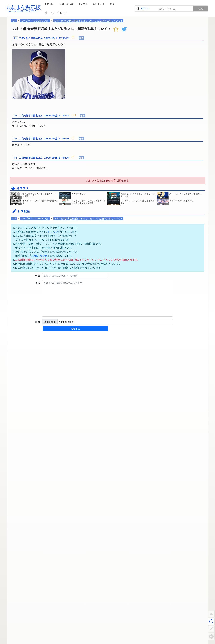215x644 pixels.
Task: Report post 1 with 報告 button
Action: click(x=81, y=38)
